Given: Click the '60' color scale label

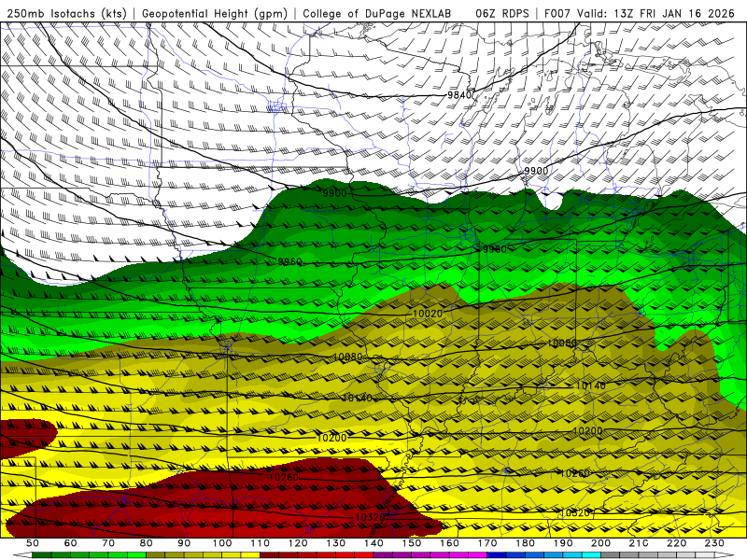Looking at the screenshot, I should tap(71, 543).
